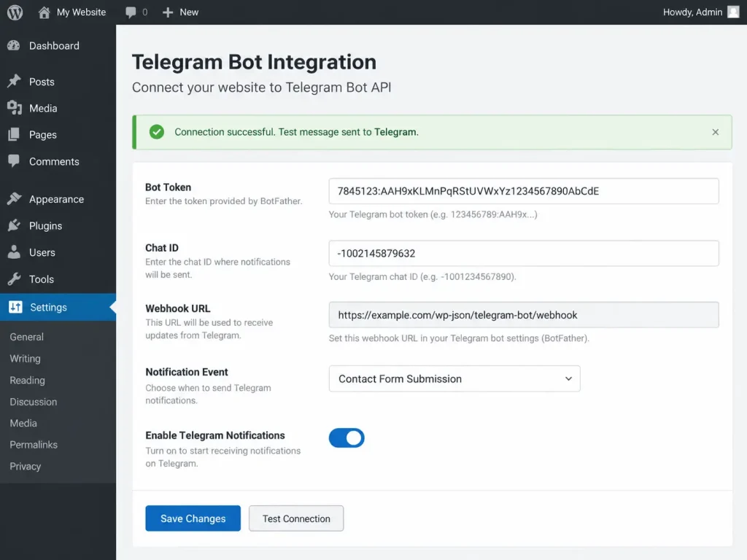Click the Telegram Bot Integration heading
Screen dimensions: 747x560
[254, 62]
